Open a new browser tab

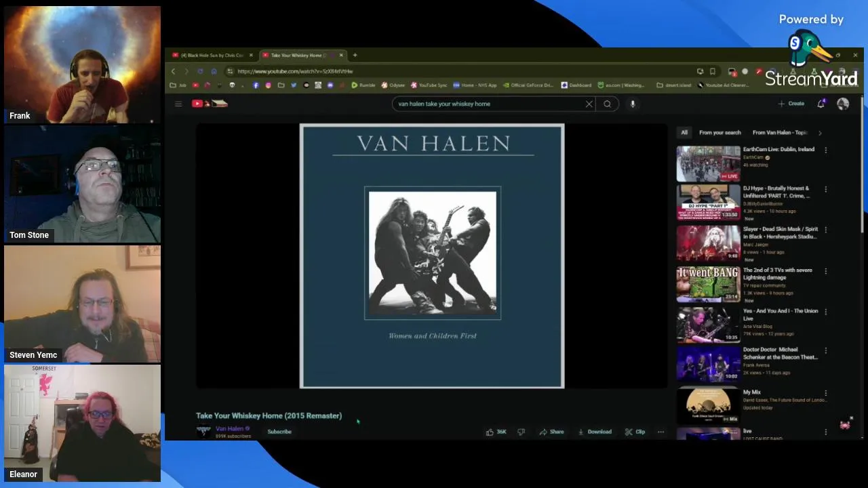355,55
